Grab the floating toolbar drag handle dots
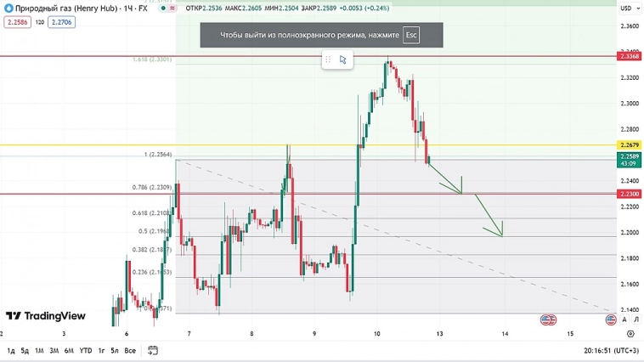This screenshot has width=644, height=362. pyautogui.click(x=328, y=60)
